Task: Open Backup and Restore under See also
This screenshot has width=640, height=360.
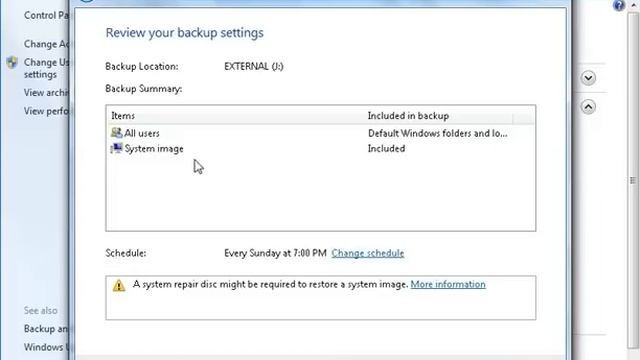Action: pyautogui.click(x=46, y=329)
